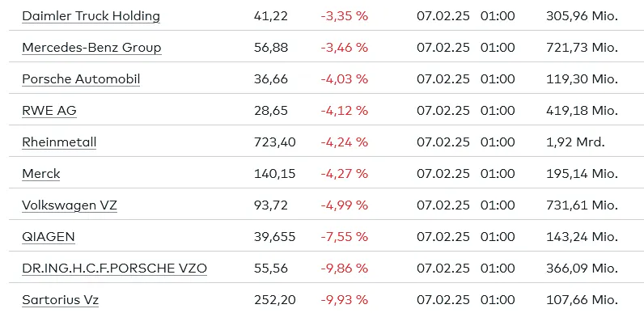This screenshot has height=313, width=644.
Task: Select the Rheinmetall stock link
Action: [59, 142]
